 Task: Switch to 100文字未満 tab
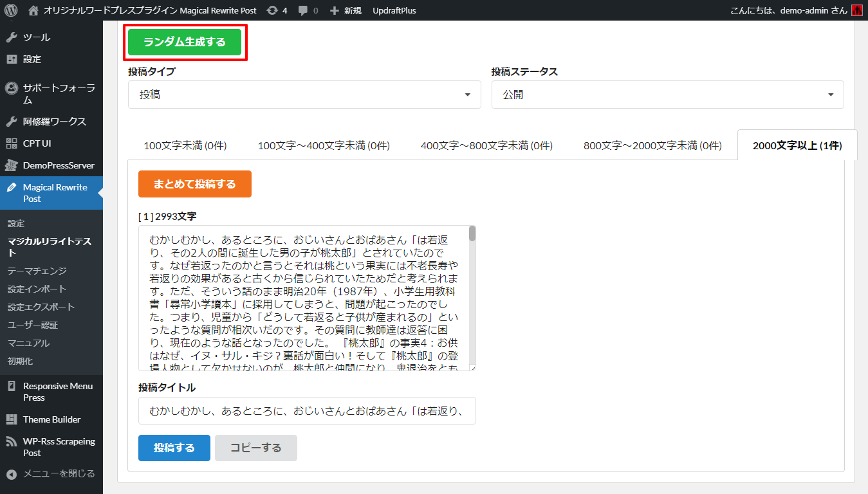pos(185,145)
